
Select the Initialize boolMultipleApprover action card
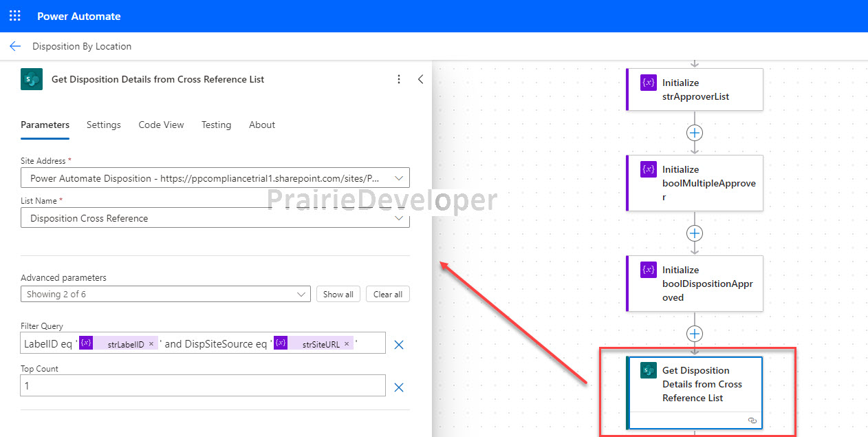[695, 183]
